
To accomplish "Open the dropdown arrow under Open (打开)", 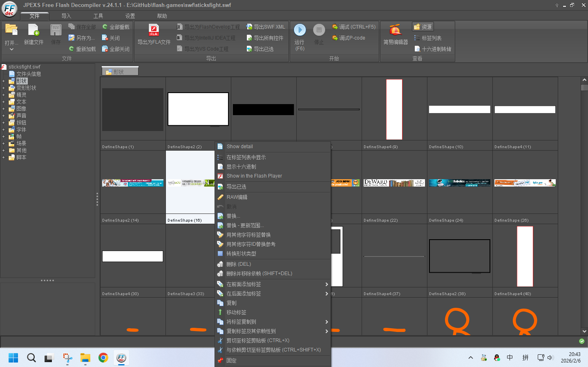I will (11, 49).
